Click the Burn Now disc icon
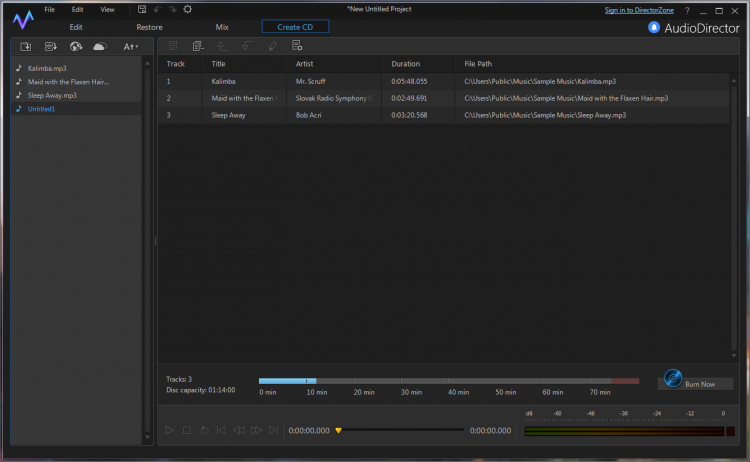 pos(673,378)
